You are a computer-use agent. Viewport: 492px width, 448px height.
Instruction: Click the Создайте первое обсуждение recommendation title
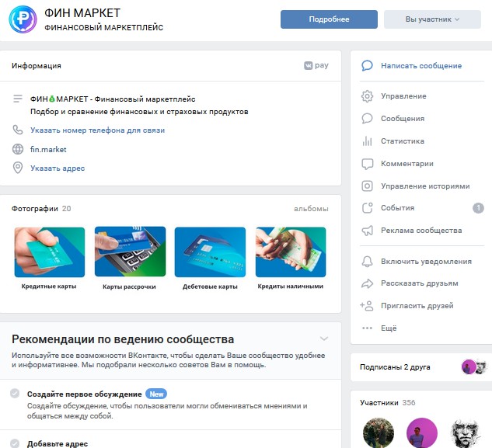pyautogui.click(x=85, y=394)
